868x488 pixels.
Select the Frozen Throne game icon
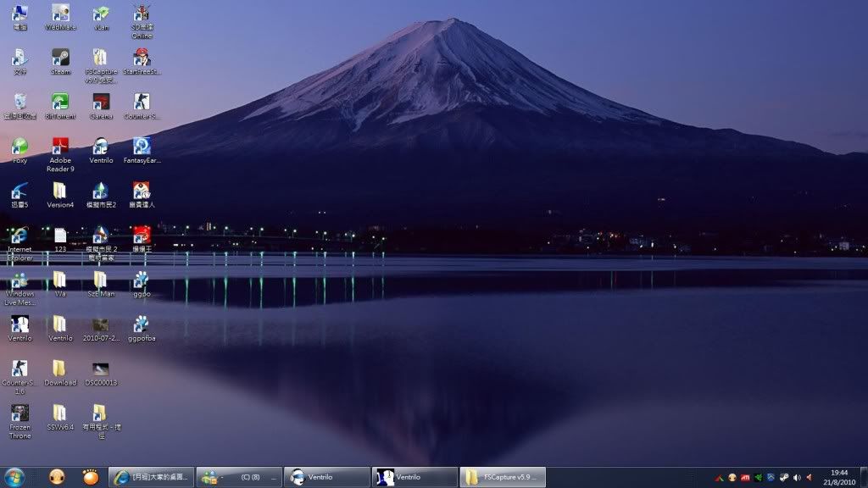click(x=19, y=413)
